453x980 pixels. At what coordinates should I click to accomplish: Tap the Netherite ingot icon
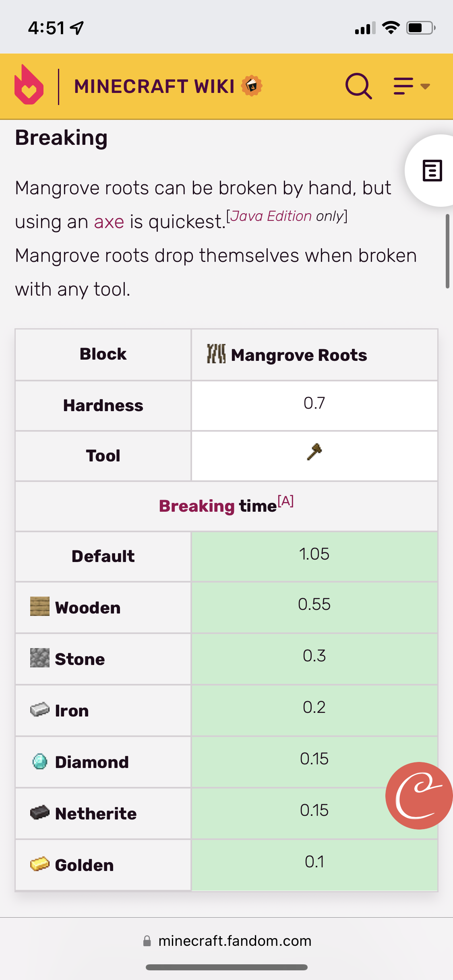(40, 813)
